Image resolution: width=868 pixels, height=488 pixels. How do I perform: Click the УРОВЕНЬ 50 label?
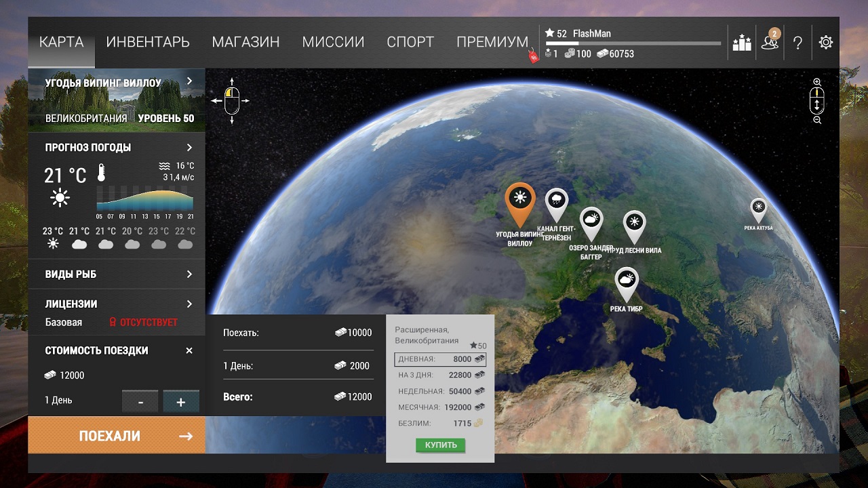(x=166, y=118)
